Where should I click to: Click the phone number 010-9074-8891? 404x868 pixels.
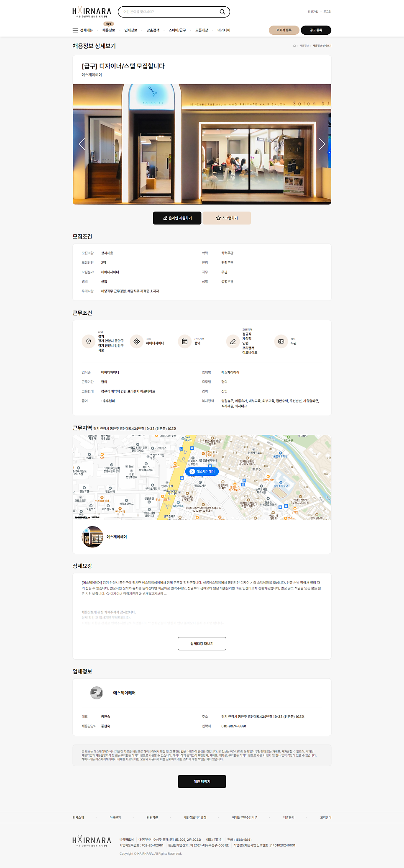click(234, 726)
